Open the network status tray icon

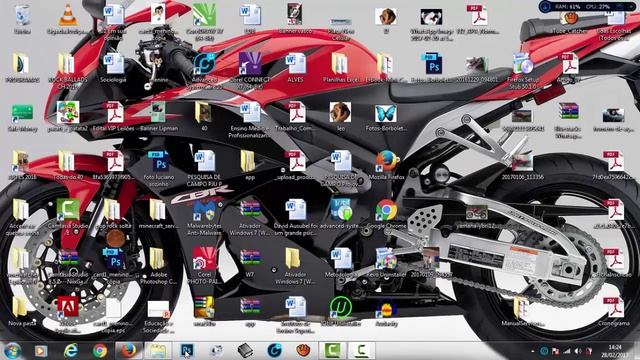click(567, 351)
